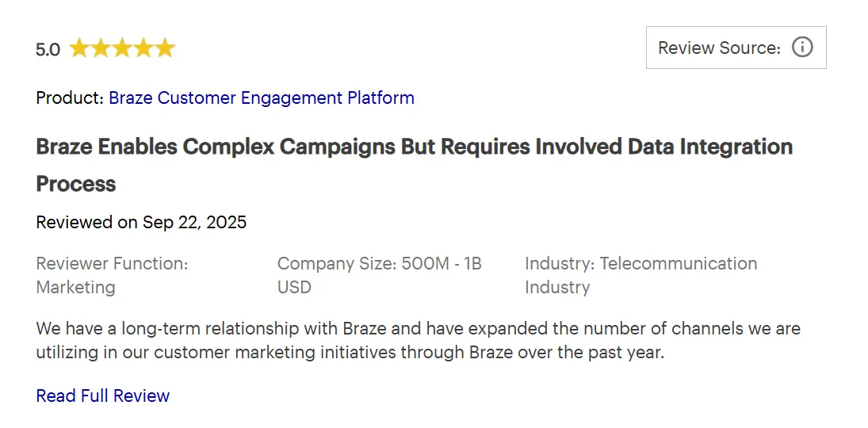Screen dimensions: 868x428
Task: Click the 'Industry: Telecommunication' text
Action: point(640,263)
